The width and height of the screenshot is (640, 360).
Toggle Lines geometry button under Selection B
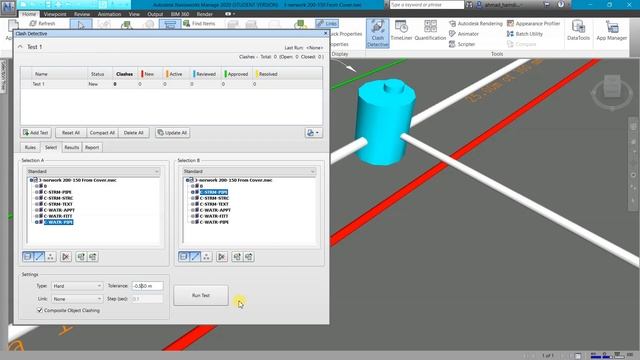195,257
